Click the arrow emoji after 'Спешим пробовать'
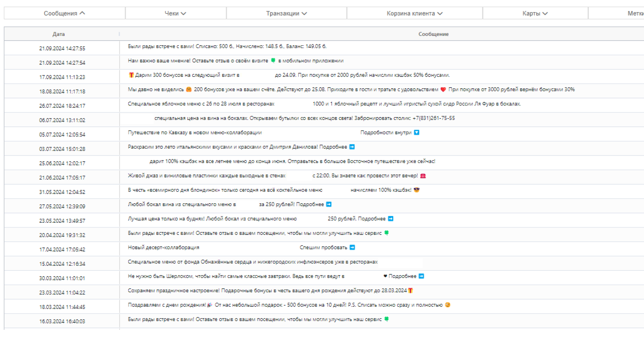 352,247
